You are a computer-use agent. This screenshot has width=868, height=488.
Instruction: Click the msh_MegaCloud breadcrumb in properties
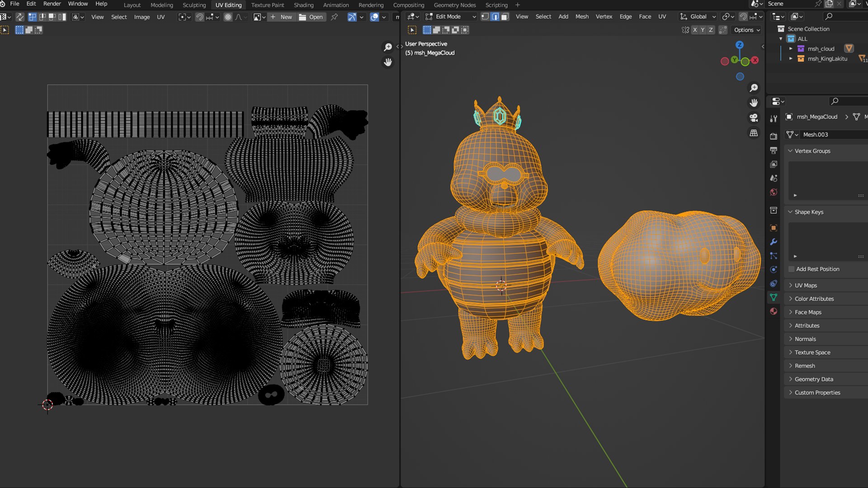[x=816, y=117]
